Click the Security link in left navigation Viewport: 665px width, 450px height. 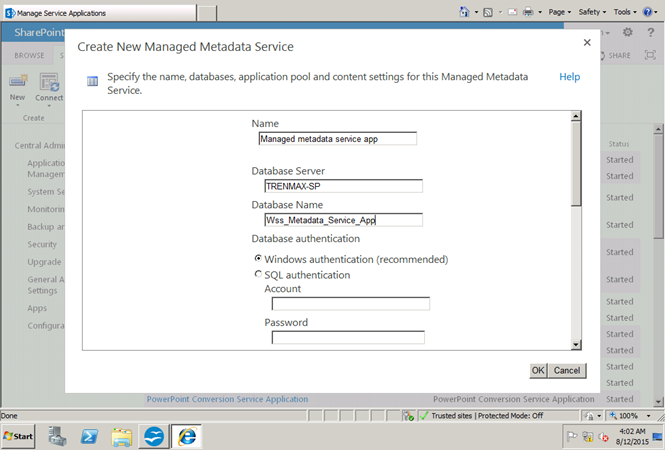pyautogui.click(x=42, y=244)
